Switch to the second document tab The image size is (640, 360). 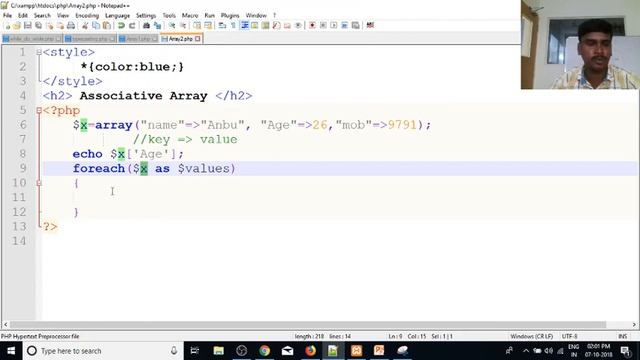pos(90,39)
